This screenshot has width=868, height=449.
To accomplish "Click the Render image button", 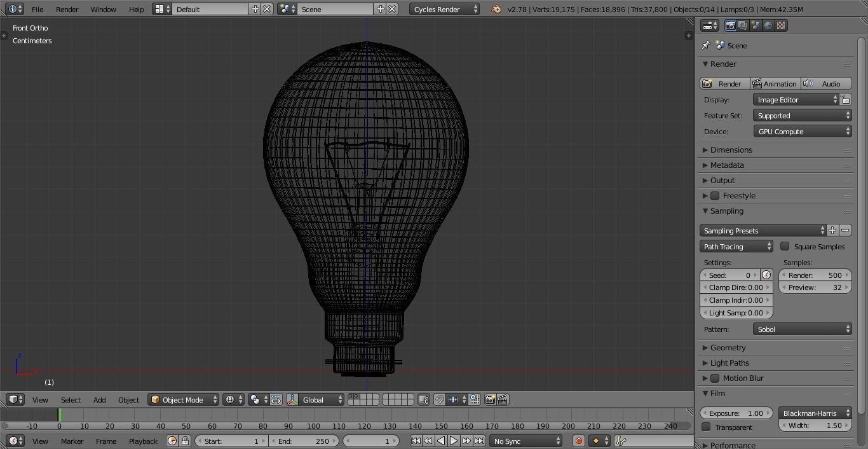I will (724, 83).
